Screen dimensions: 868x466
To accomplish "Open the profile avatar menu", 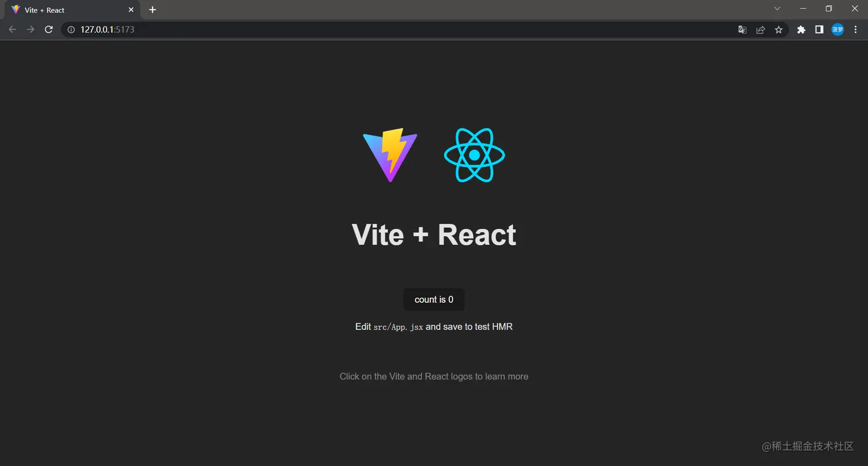I will 838,29.
